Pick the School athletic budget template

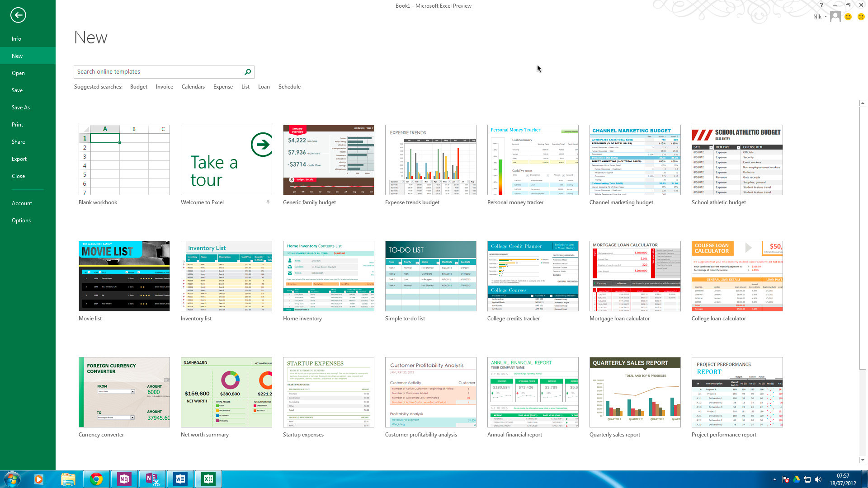pyautogui.click(x=737, y=160)
